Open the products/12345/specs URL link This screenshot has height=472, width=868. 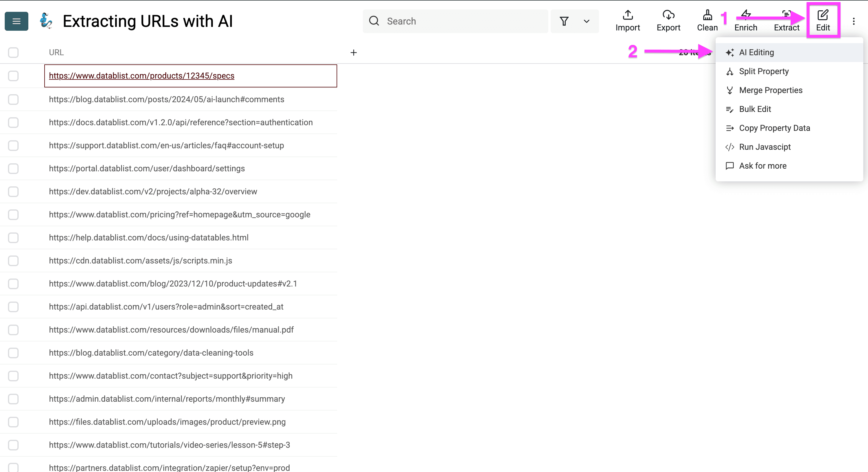(x=141, y=76)
